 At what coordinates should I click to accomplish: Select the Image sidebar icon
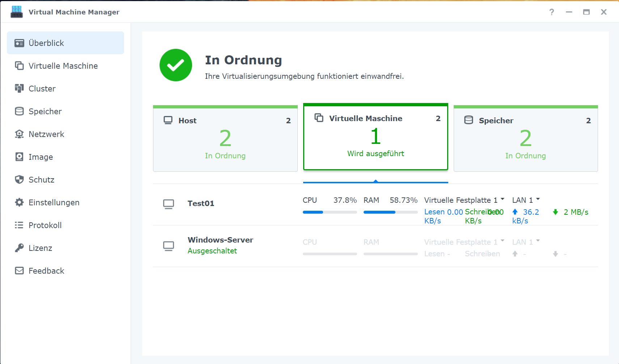[20, 157]
